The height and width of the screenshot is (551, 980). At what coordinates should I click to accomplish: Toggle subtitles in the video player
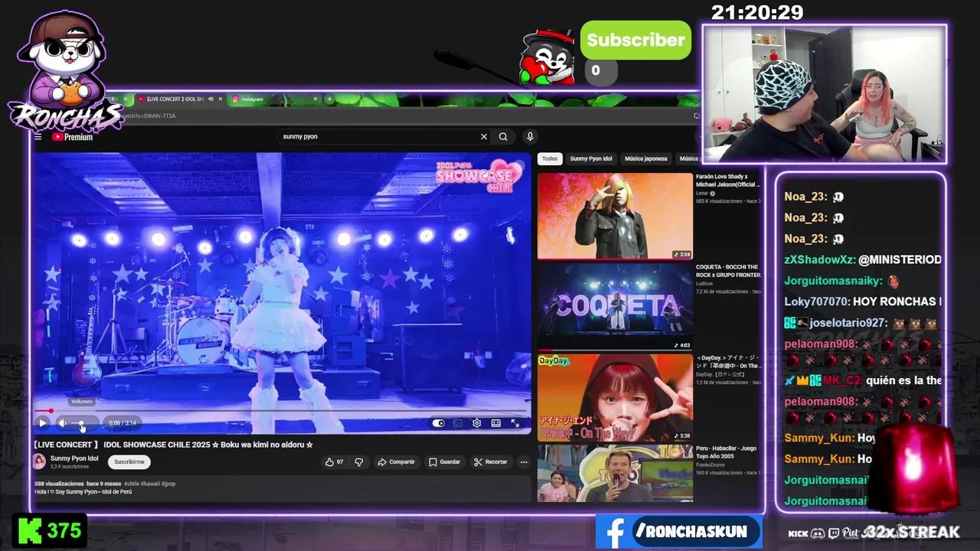click(458, 422)
